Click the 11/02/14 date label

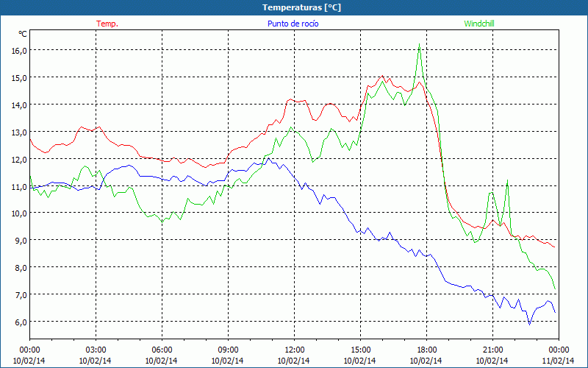(558, 361)
